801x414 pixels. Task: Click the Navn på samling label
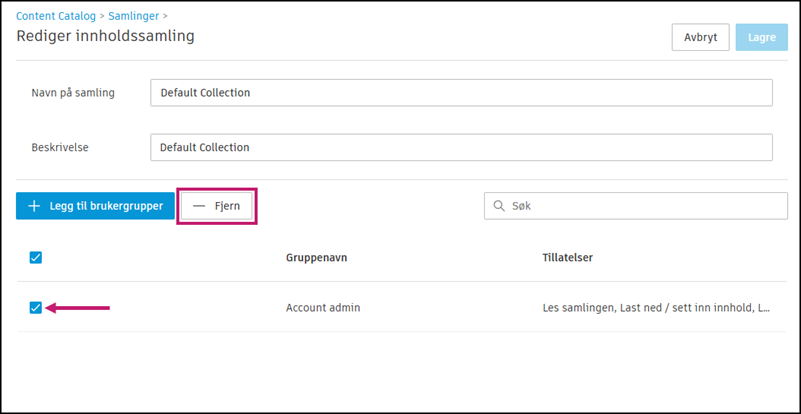click(73, 93)
